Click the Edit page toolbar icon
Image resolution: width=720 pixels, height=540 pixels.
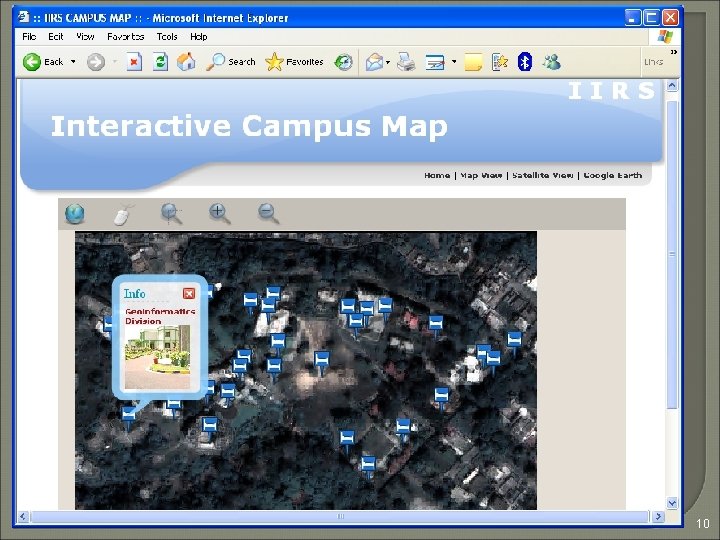point(435,62)
